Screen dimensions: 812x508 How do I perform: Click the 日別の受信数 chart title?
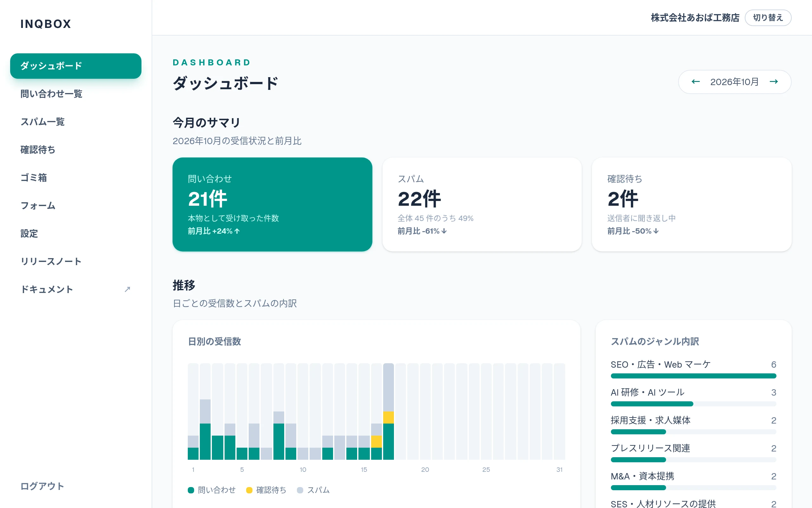pos(214,341)
